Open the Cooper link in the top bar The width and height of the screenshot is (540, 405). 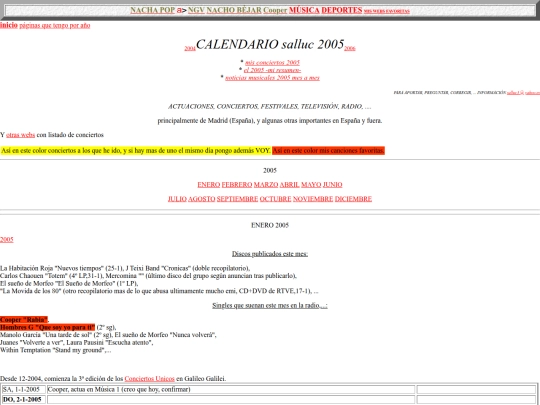pyautogui.click(x=275, y=10)
